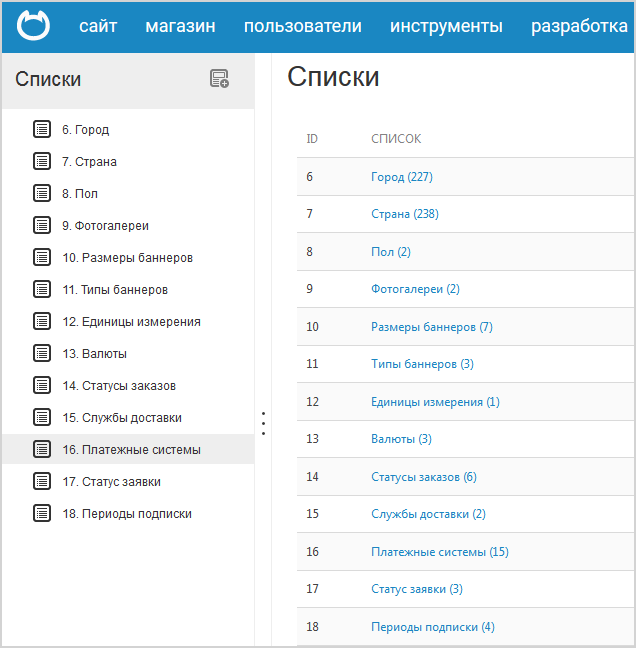Click the add new list icon
Viewport: 636px width, 648px height.
point(219,79)
